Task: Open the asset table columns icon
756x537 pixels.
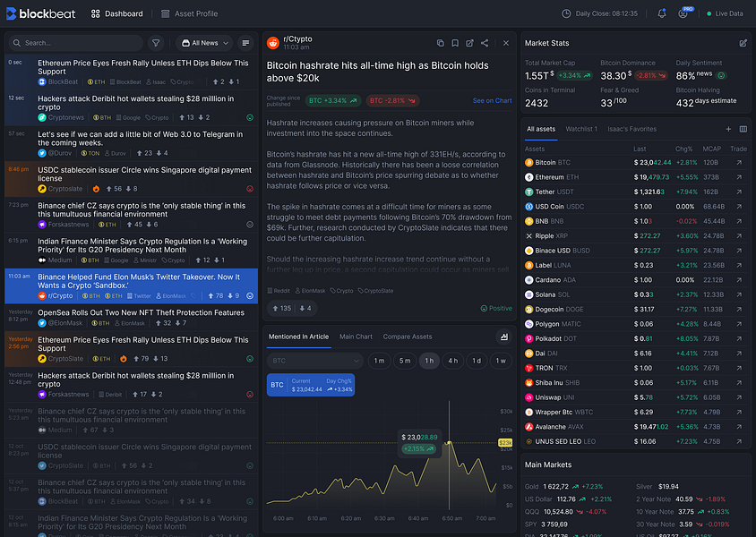Action: [743, 129]
